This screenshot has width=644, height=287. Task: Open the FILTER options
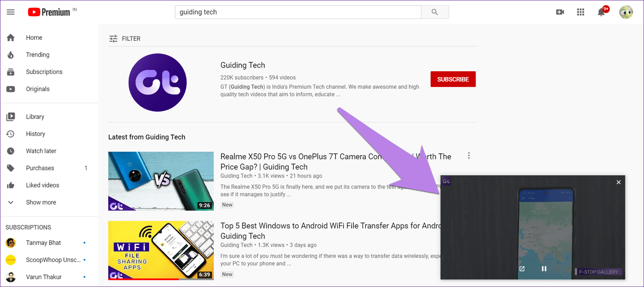pos(125,38)
